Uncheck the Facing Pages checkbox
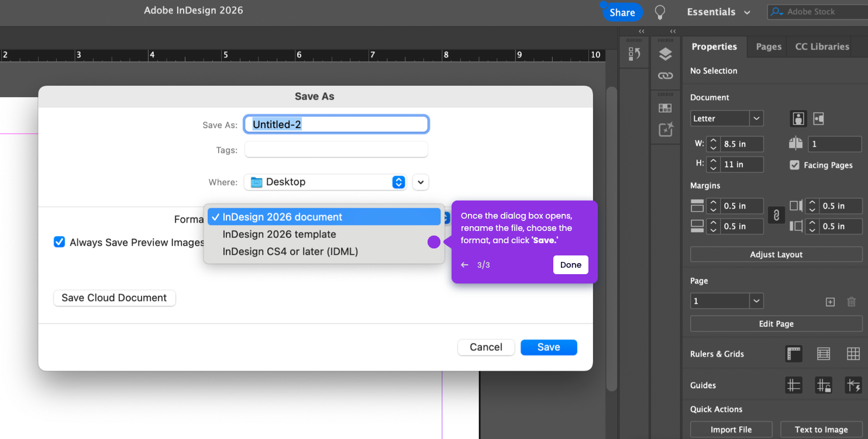Screen dimensions: 868x439 click(x=794, y=165)
